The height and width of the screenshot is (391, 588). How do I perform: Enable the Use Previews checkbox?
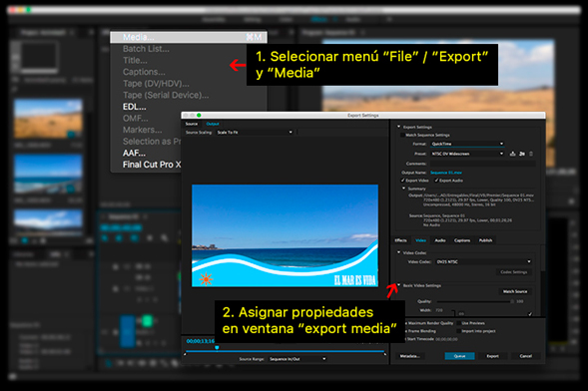pos(458,323)
